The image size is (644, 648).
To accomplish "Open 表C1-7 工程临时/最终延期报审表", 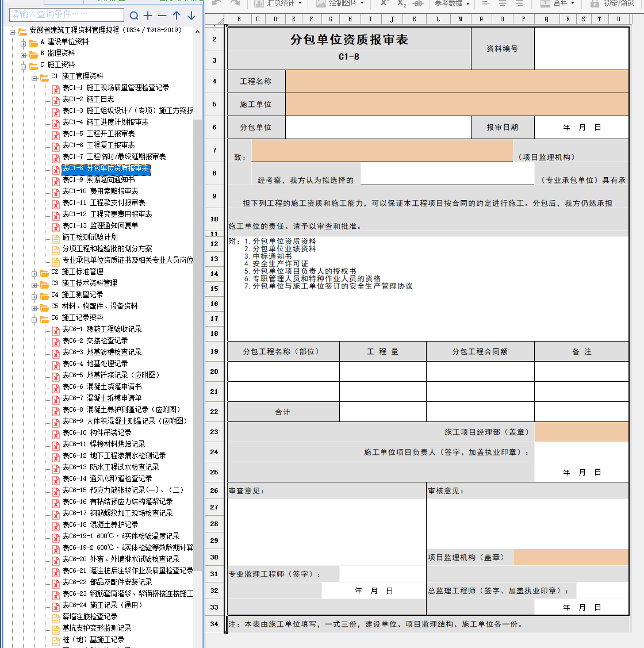I will click(x=114, y=156).
